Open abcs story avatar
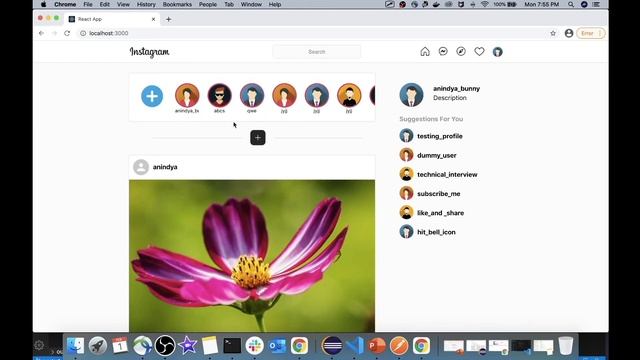 [219, 95]
